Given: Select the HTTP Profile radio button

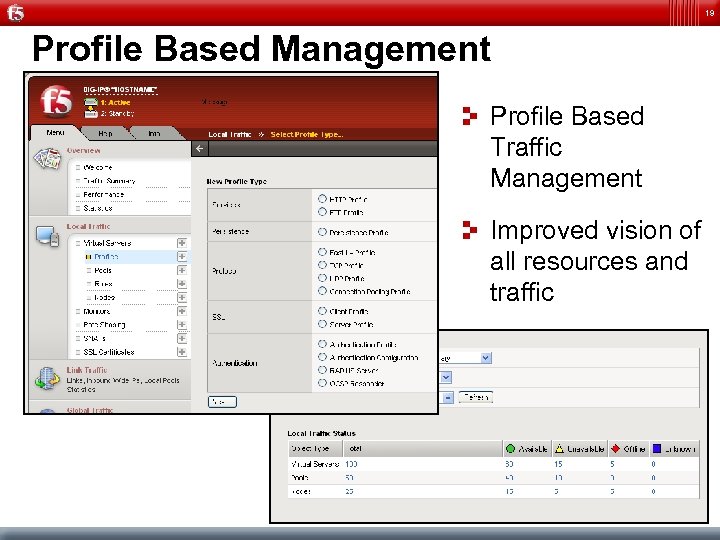Looking at the screenshot, I should click(322, 199).
